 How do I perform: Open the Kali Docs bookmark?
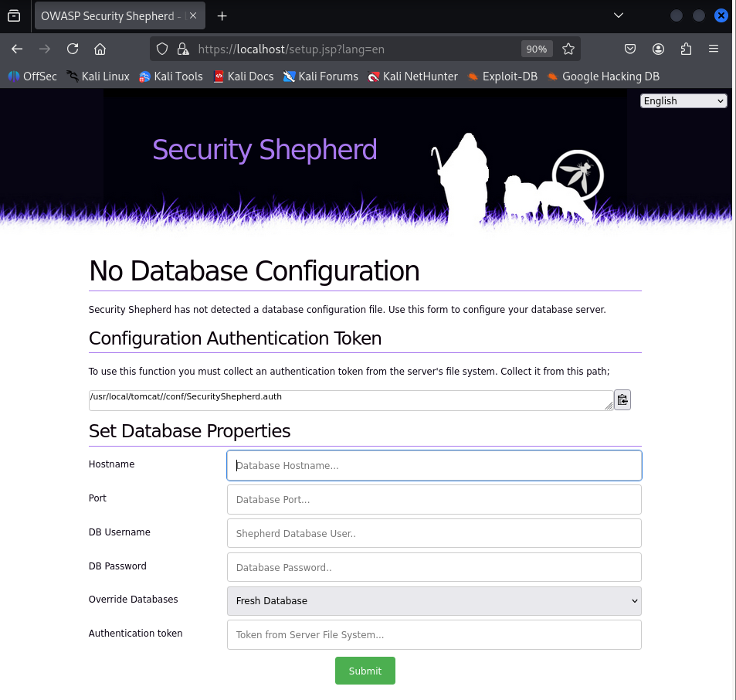pos(243,76)
